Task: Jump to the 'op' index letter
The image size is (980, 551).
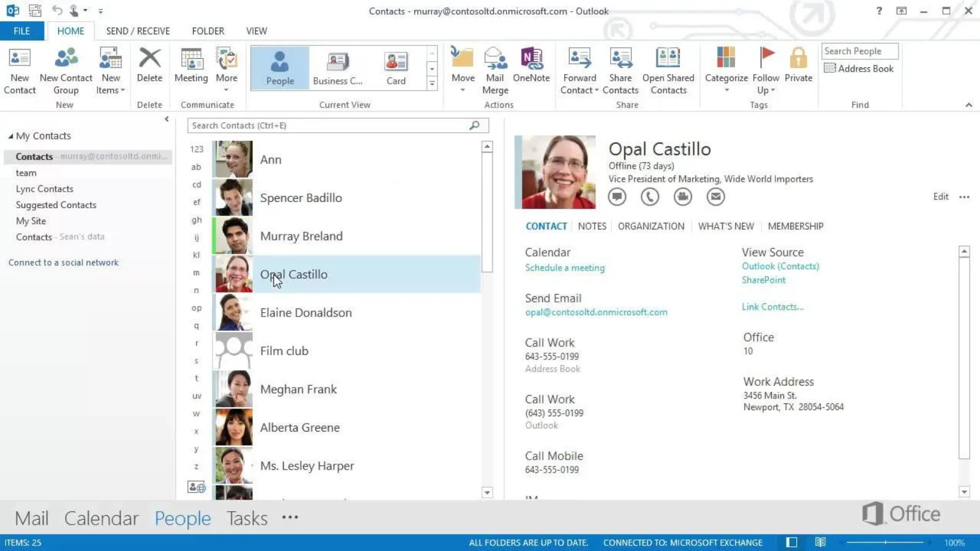Action: 197,308
